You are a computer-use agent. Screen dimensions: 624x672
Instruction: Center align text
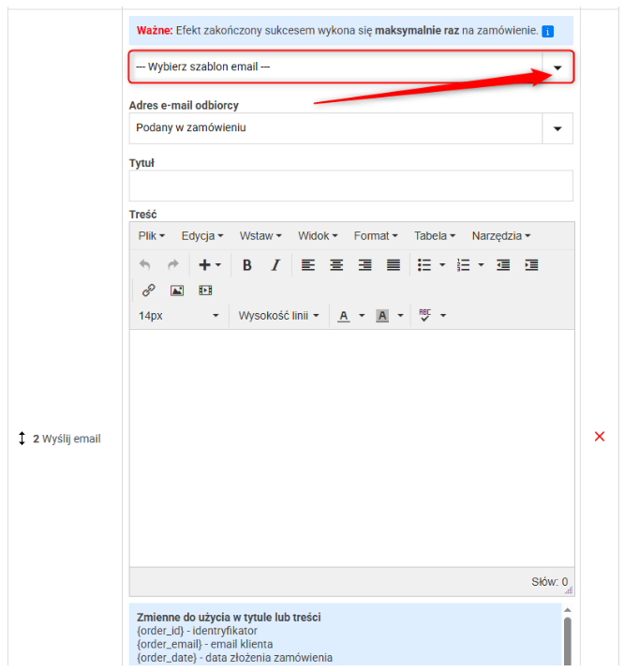pos(336,265)
